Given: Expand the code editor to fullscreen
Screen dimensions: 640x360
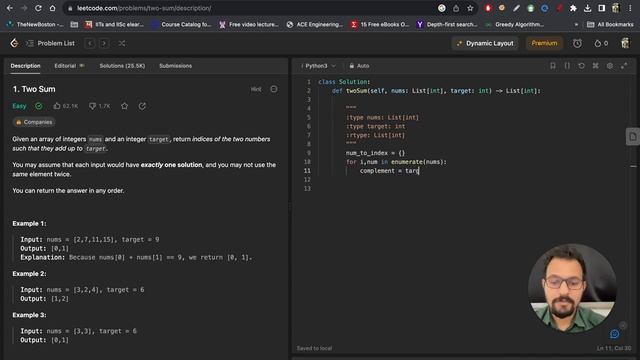Looking at the screenshot, I should 624,66.
